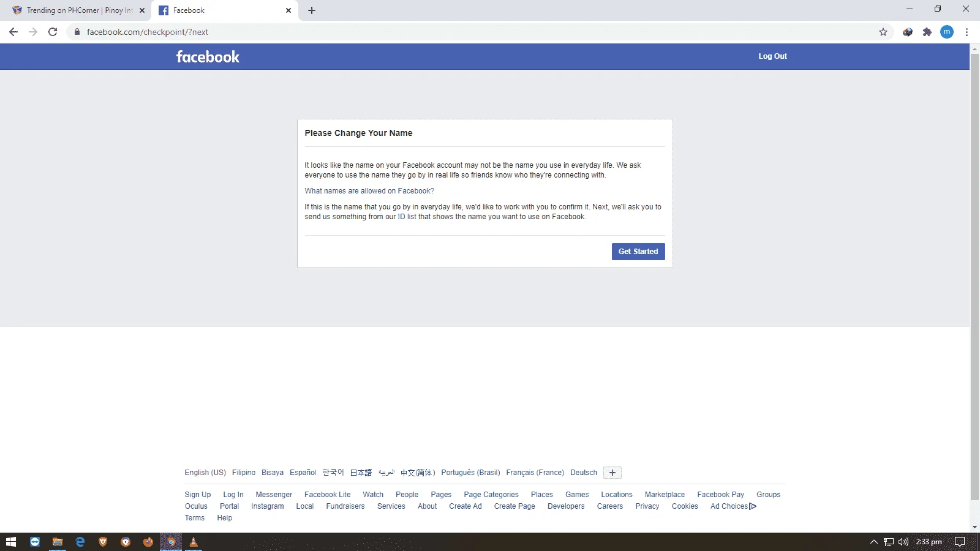Click the browser forward arrow
The image size is (980, 551).
pos(33,32)
